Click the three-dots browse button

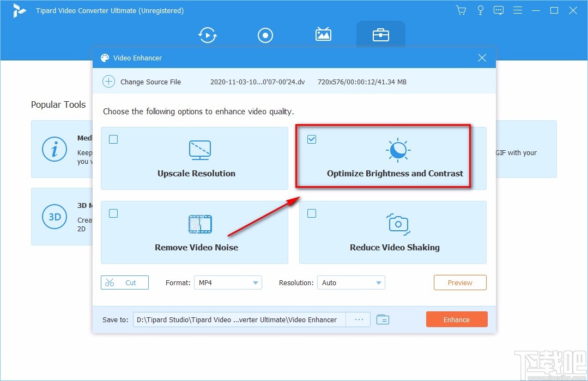coord(359,319)
